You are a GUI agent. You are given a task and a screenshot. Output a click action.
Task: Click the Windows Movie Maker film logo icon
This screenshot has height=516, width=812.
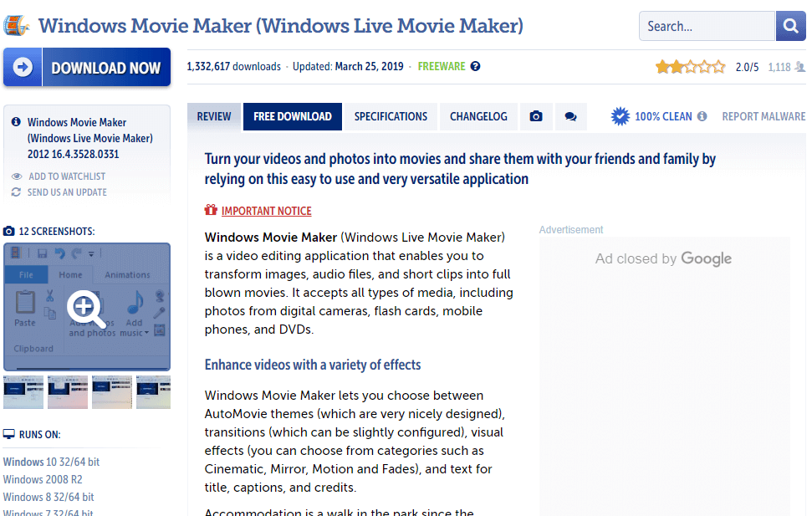[x=17, y=25]
